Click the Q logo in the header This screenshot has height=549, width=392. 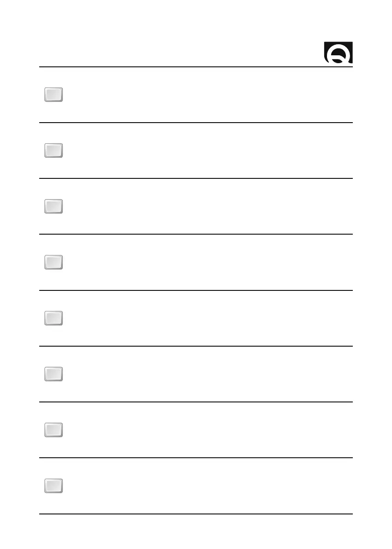339,53
